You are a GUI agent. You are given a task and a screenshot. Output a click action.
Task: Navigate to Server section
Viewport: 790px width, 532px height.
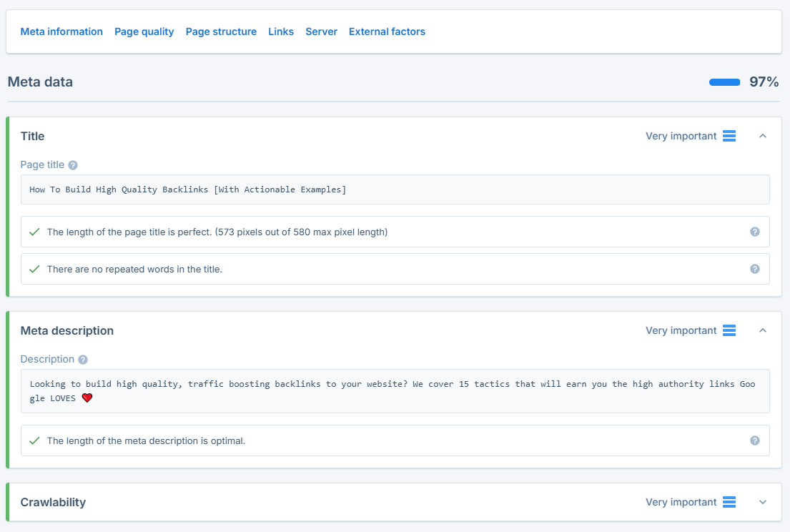tap(321, 31)
